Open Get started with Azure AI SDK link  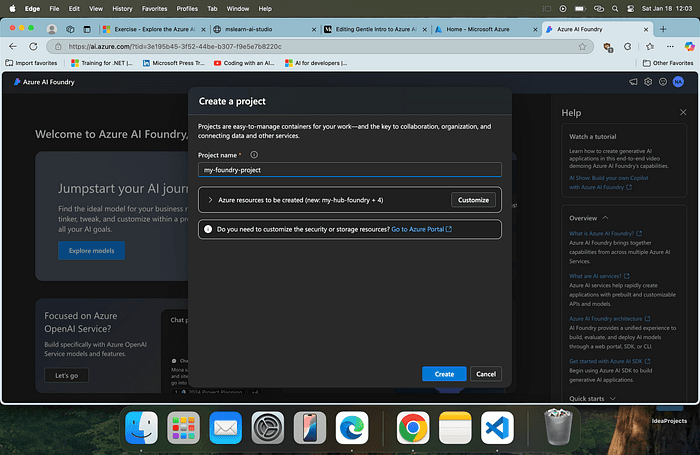tap(609, 361)
